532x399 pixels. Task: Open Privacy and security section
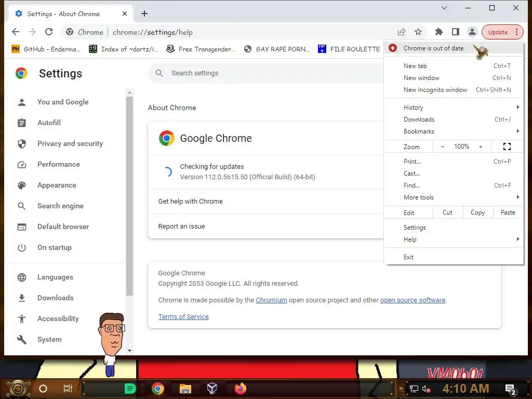pyautogui.click(x=70, y=143)
